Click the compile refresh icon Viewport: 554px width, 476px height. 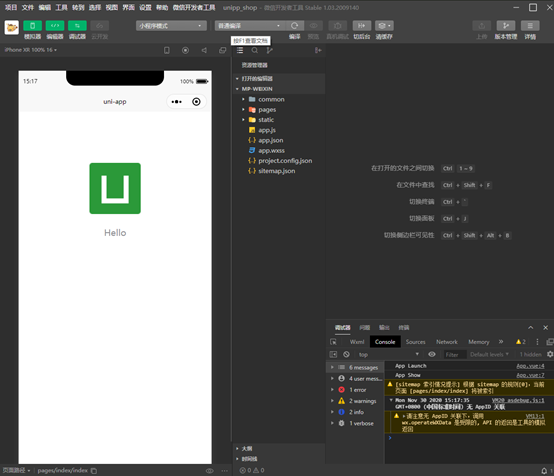pos(294,26)
